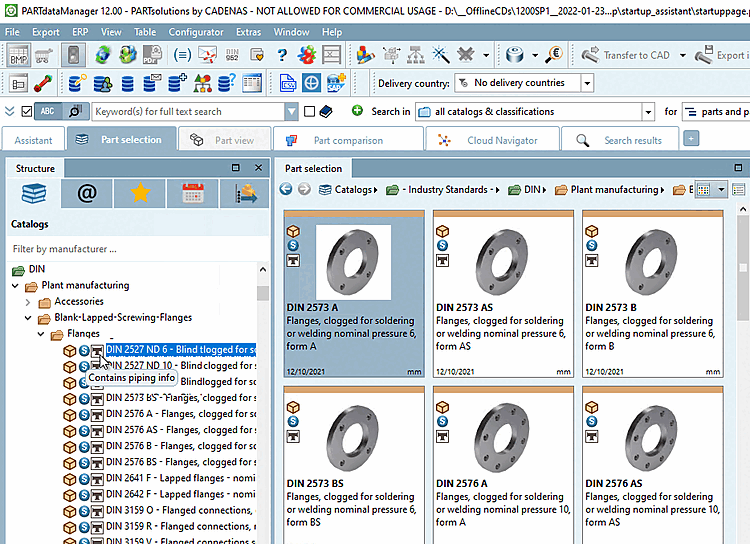Collapse the Plant manufacturing tree node
Viewport: 750px width, 544px height.
tap(16, 286)
